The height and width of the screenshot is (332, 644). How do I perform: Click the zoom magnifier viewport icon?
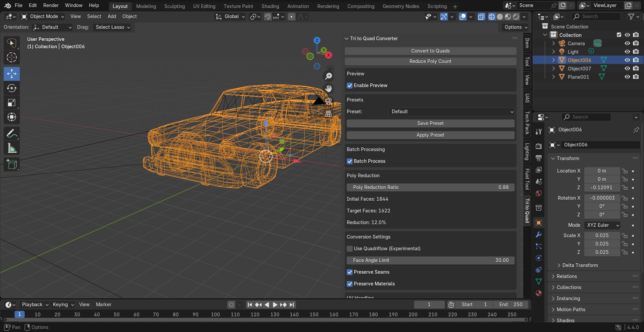(329, 76)
